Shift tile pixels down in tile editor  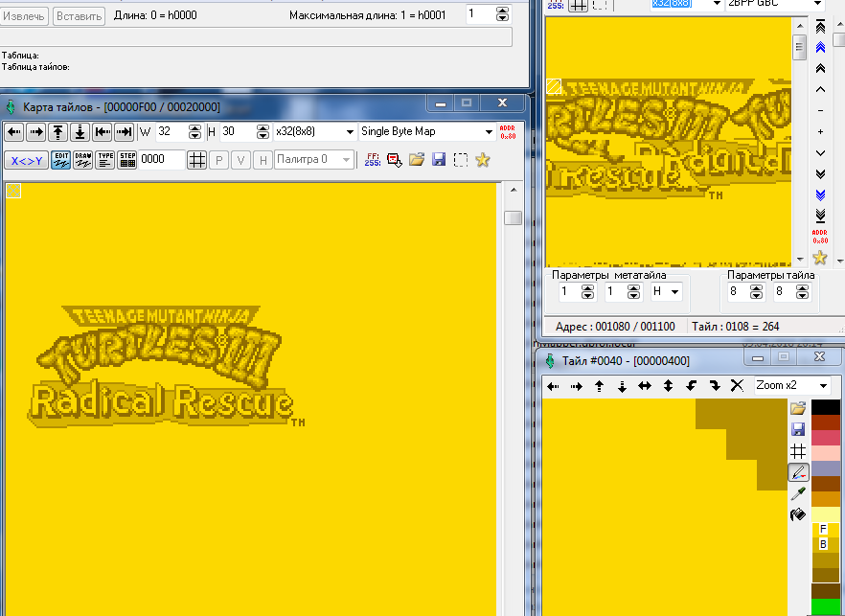point(622,386)
